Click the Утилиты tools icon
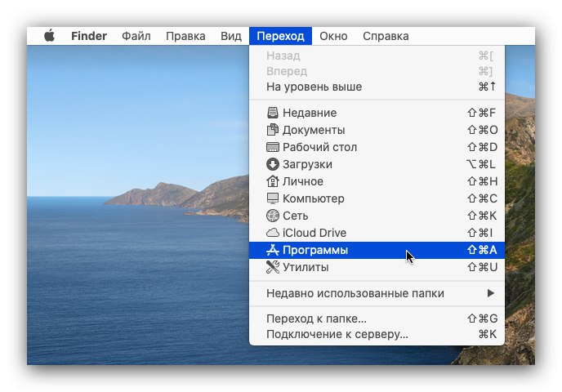Viewport: 562px width, 392px height. click(273, 267)
